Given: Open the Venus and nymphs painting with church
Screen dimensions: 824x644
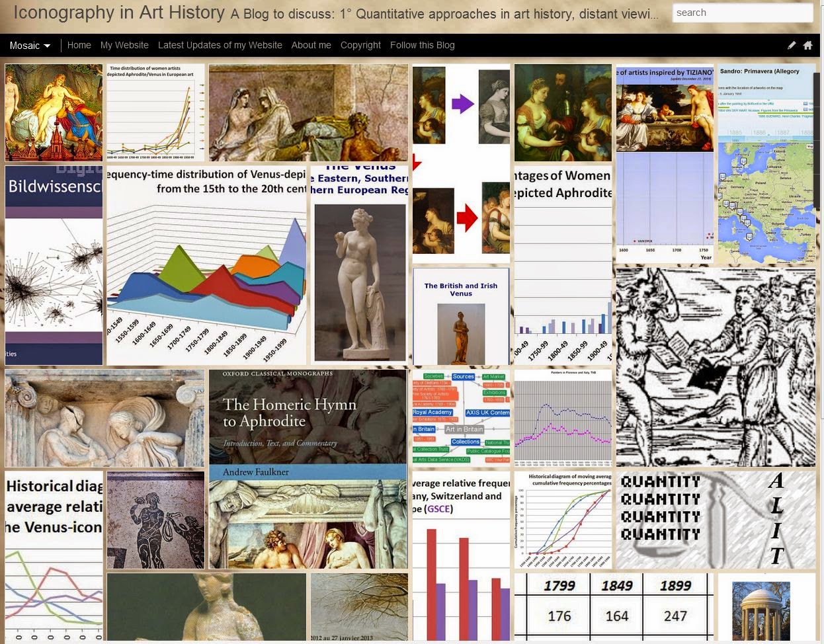Looking at the screenshot, I should click(54, 112).
